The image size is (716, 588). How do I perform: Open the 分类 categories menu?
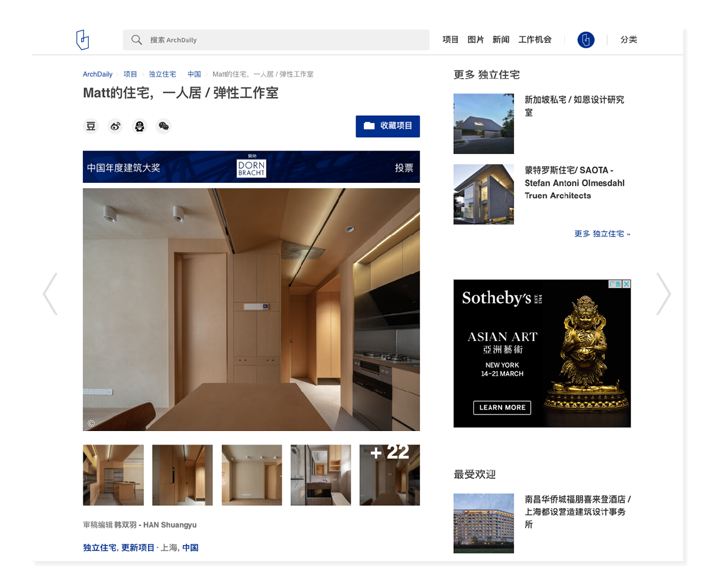tap(628, 40)
